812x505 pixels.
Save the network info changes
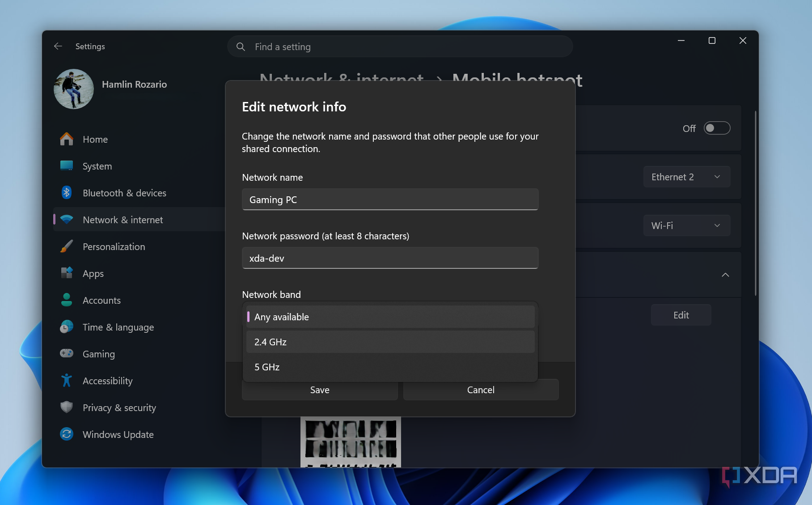pos(320,390)
